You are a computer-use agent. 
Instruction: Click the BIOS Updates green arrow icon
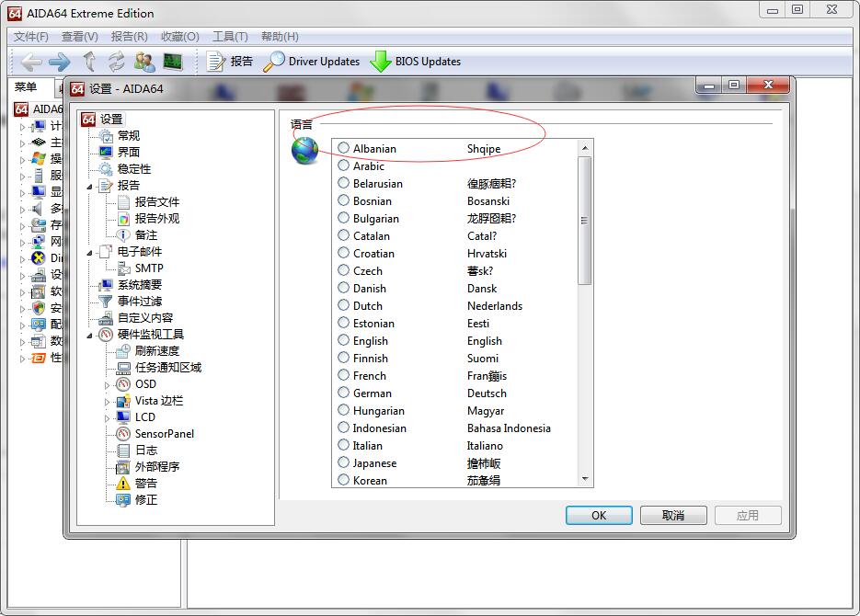[x=381, y=62]
